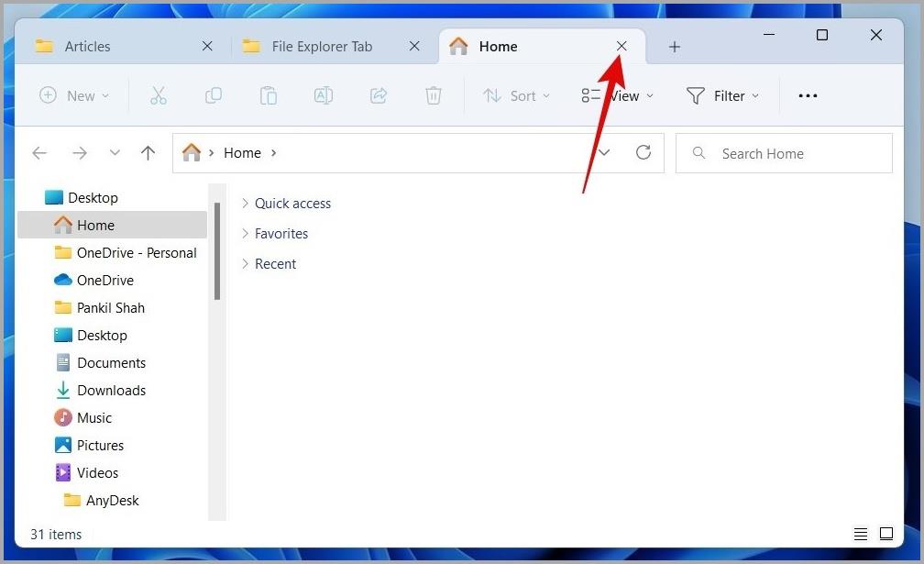Screen dimensions: 924x564
Task: Open the View dropdown menu
Action: pos(618,95)
